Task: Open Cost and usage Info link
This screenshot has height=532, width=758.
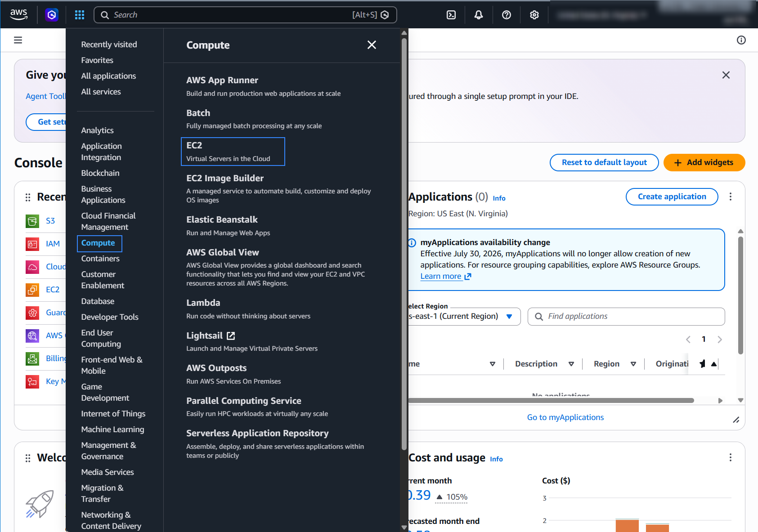Action: (496, 459)
